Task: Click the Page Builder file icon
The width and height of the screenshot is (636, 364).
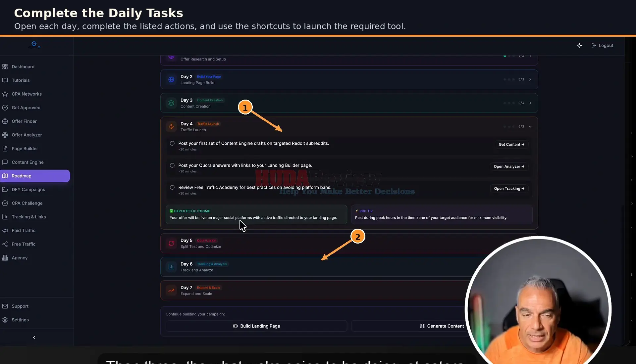Action: pos(5,149)
